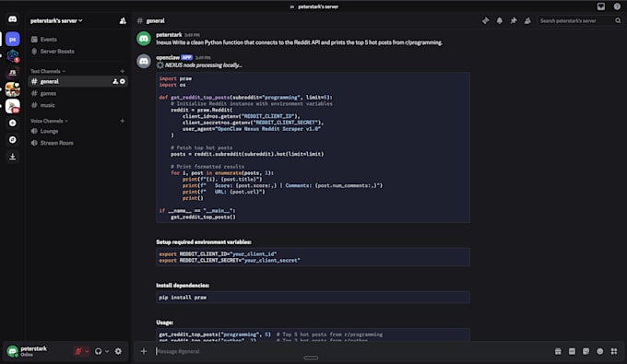This screenshot has width=627, height=364.
Task: Click the 'pip install praw' code block
Action: 313,298
